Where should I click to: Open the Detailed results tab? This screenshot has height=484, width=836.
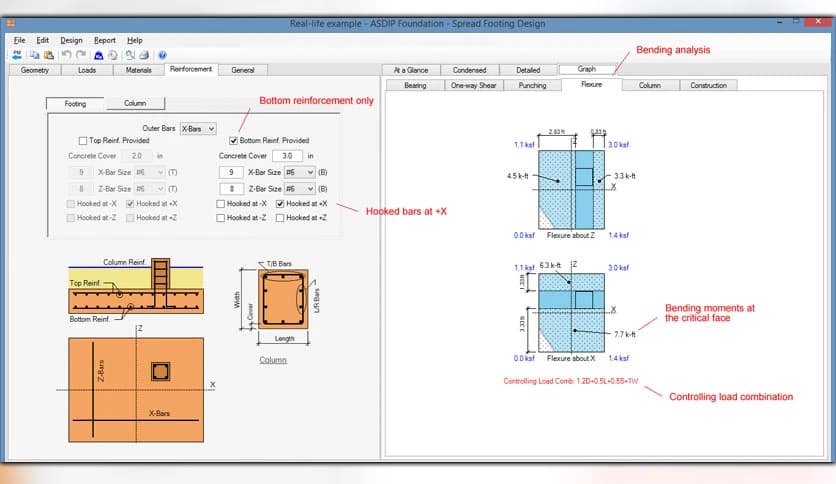(528, 70)
